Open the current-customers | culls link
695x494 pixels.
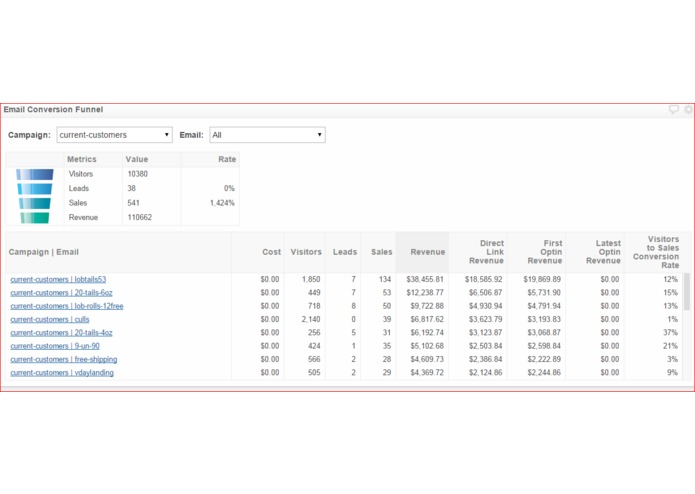[x=50, y=319]
